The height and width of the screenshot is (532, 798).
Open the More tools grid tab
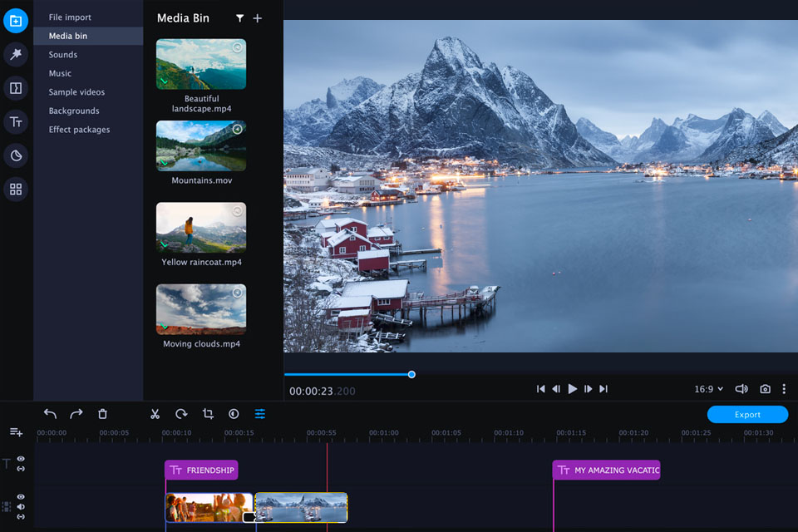(16, 190)
